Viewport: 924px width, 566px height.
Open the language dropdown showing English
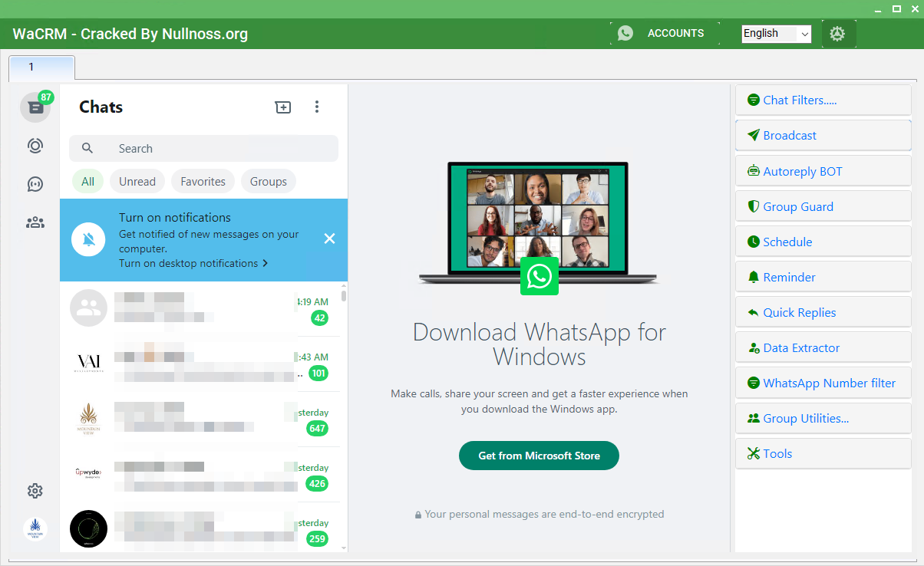click(776, 34)
